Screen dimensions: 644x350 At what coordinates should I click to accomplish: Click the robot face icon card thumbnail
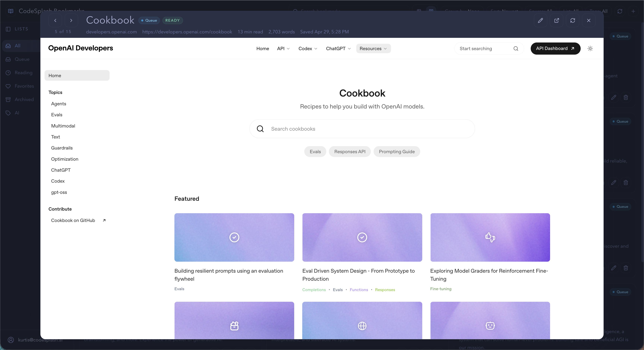pyautogui.click(x=490, y=321)
